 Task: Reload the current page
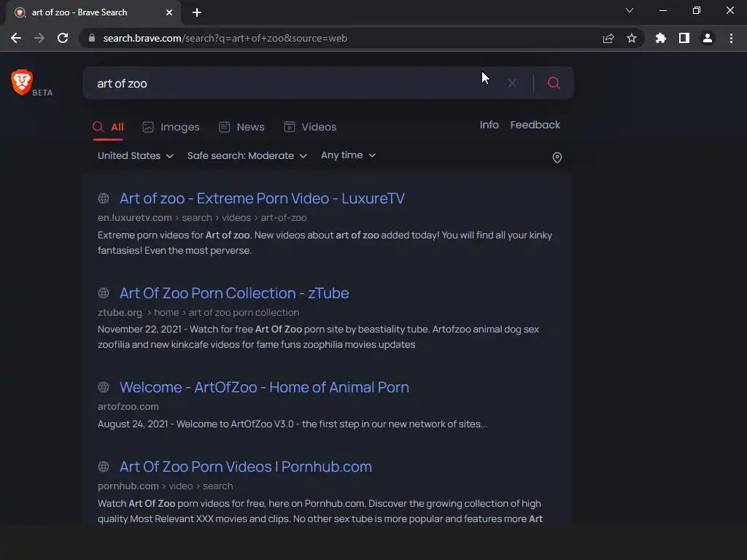click(63, 38)
